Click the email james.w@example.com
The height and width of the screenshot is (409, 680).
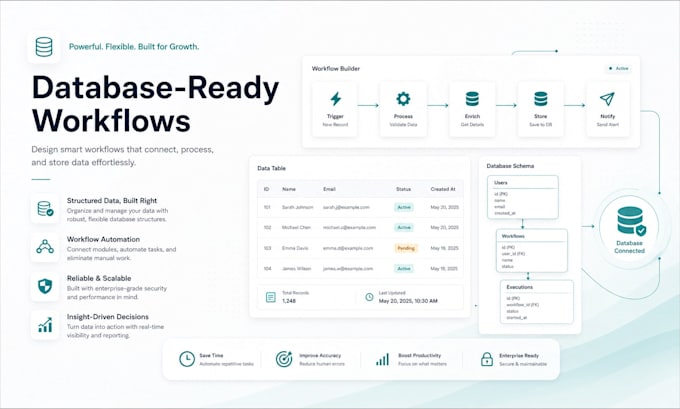click(x=348, y=268)
